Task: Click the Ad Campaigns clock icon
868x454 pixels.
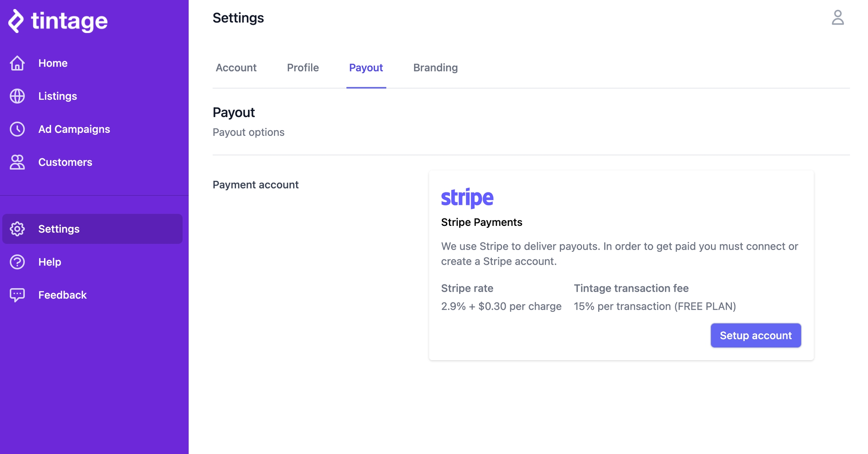Action: coord(17,129)
